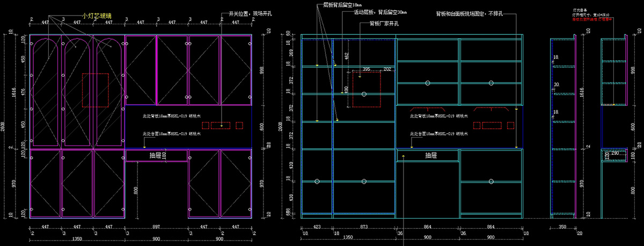This screenshot has height=246, width=644.
Task: Select the red dashed rectangle in left cabinet
Action: (x=95, y=90)
